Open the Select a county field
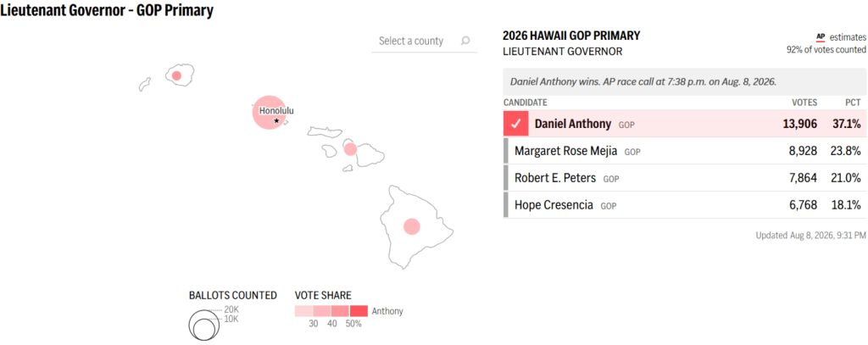 (424, 41)
